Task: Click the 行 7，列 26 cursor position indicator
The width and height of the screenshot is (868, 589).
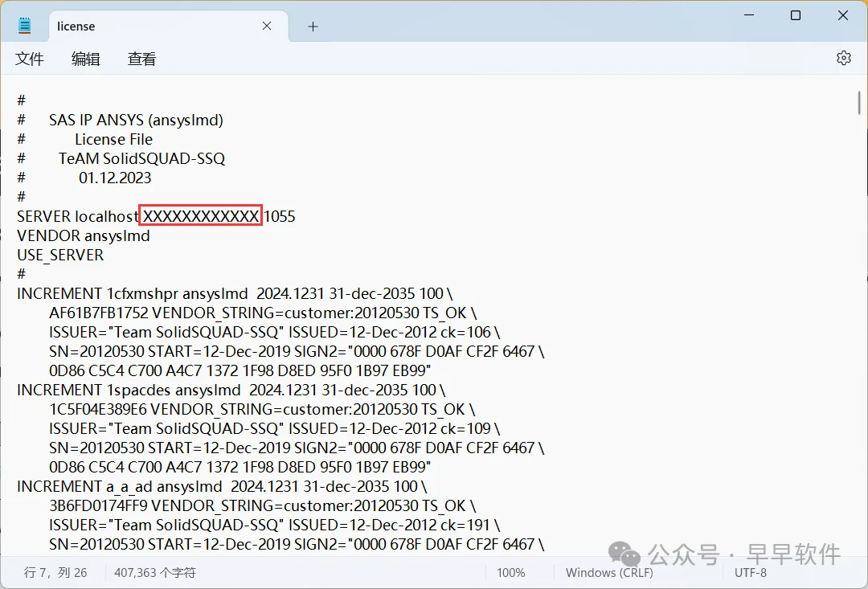Action: pos(55,572)
